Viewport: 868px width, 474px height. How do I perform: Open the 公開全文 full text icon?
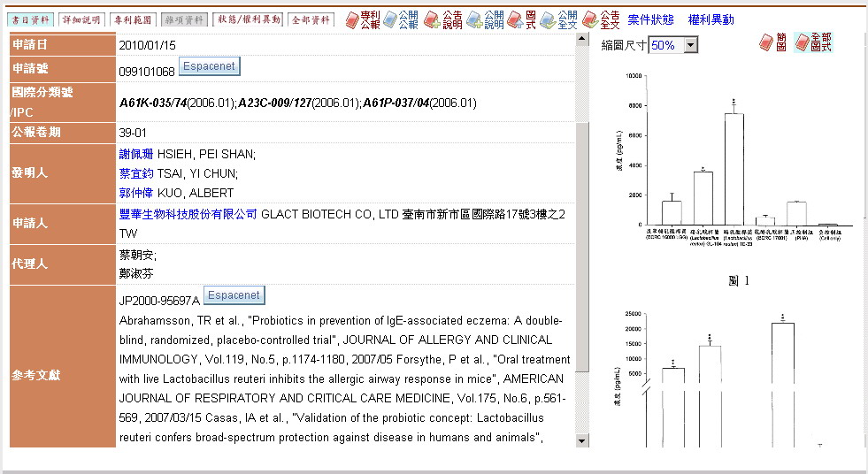(559, 19)
